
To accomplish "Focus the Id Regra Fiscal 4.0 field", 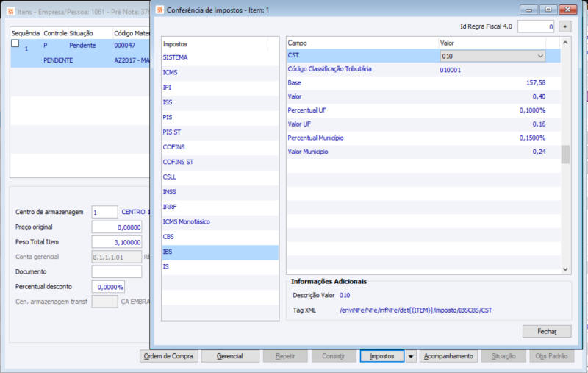I will point(536,26).
